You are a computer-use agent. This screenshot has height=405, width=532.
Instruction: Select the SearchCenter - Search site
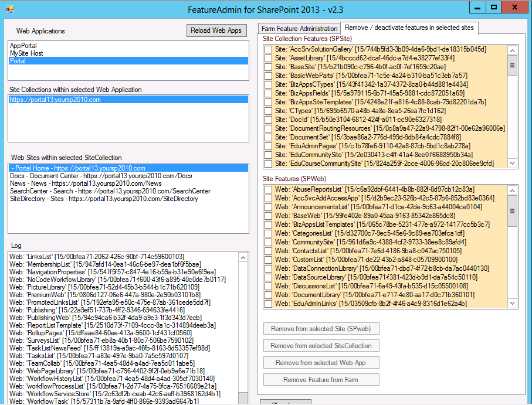tap(128, 191)
